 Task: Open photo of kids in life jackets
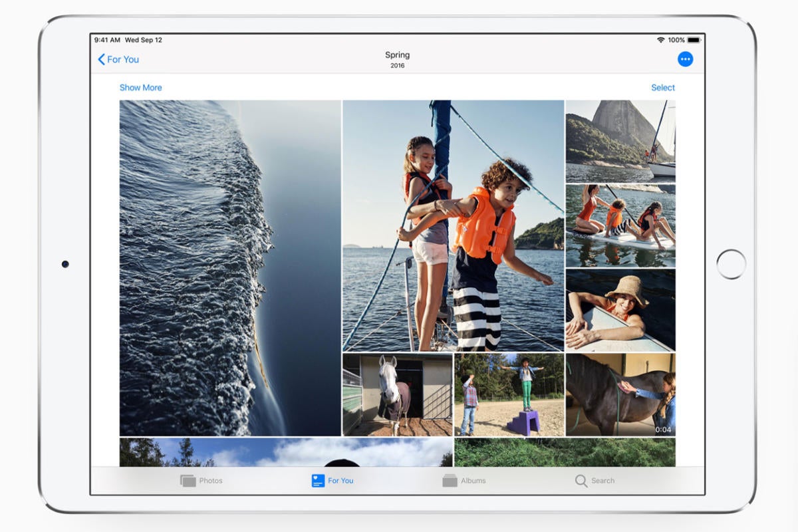coord(454,225)
